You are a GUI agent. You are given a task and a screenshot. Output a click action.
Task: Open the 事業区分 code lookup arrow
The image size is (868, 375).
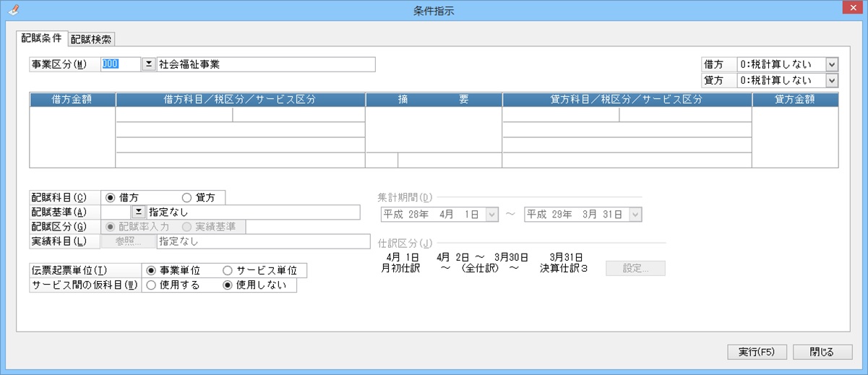pos(148,64)
